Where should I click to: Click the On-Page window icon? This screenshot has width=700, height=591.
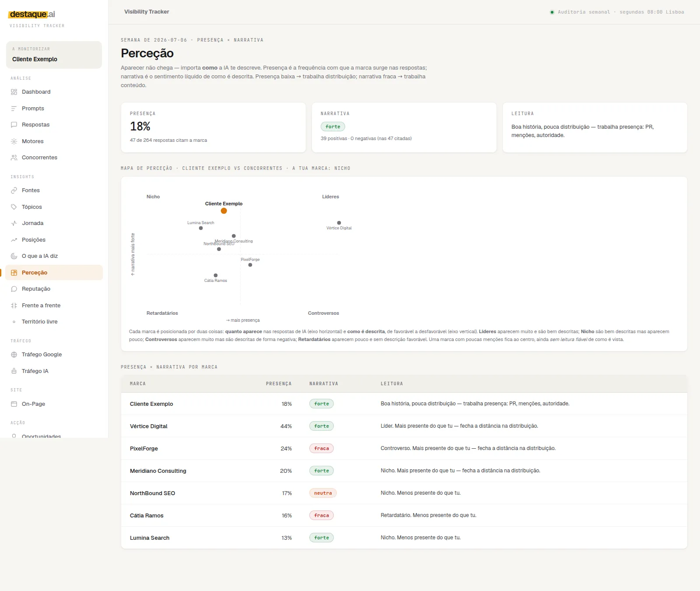click(x=14, y=404)
